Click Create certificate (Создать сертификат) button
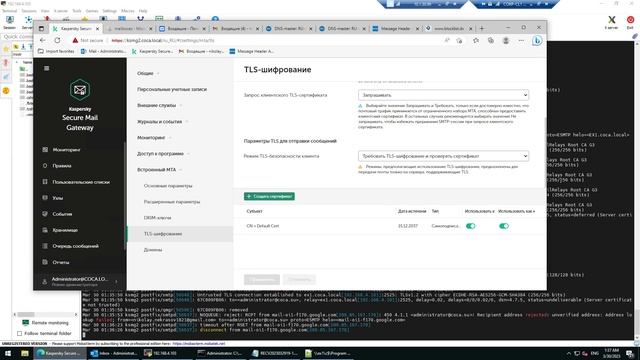 269,196
